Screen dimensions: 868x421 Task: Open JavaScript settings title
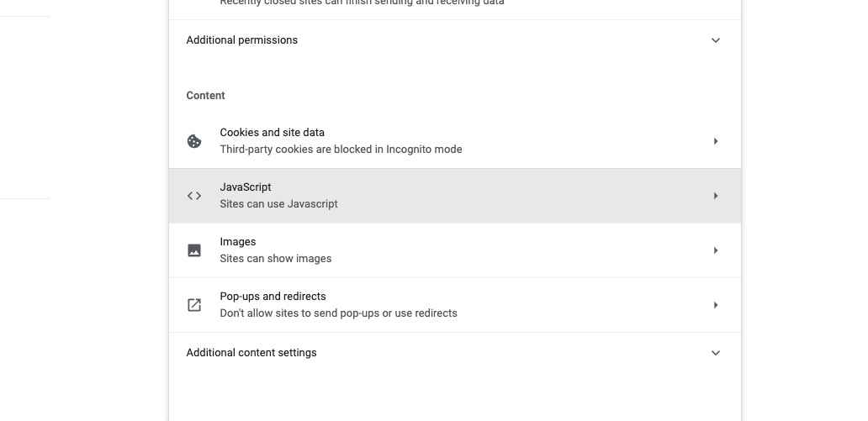coord(246,187)
